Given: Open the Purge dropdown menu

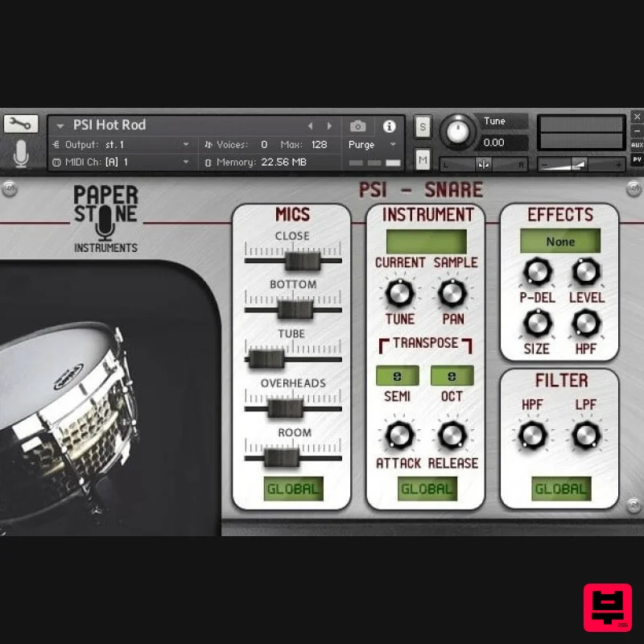Looking at the screenshot, I should pos(372,145).
